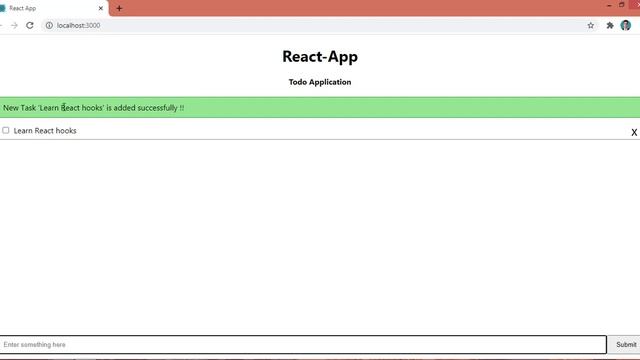
Task: Bookmark this page with the star
Action: click(591, 25)
